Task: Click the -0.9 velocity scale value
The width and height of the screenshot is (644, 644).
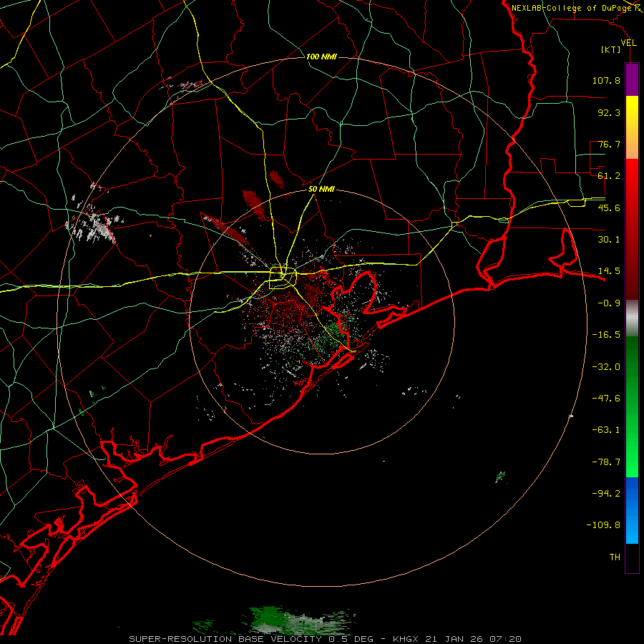Action: click(x=609, y=303)
